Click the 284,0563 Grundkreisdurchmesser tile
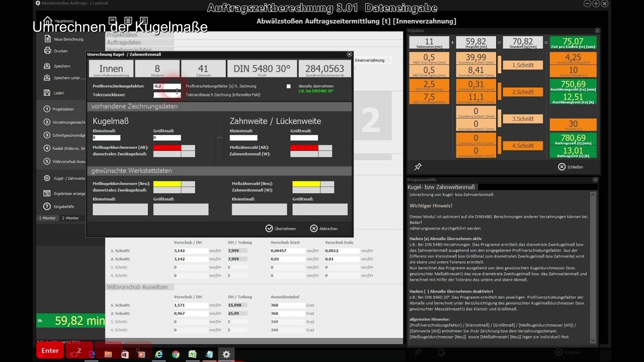The height and width of the screenshot is (362, 644). pos(325,69)
